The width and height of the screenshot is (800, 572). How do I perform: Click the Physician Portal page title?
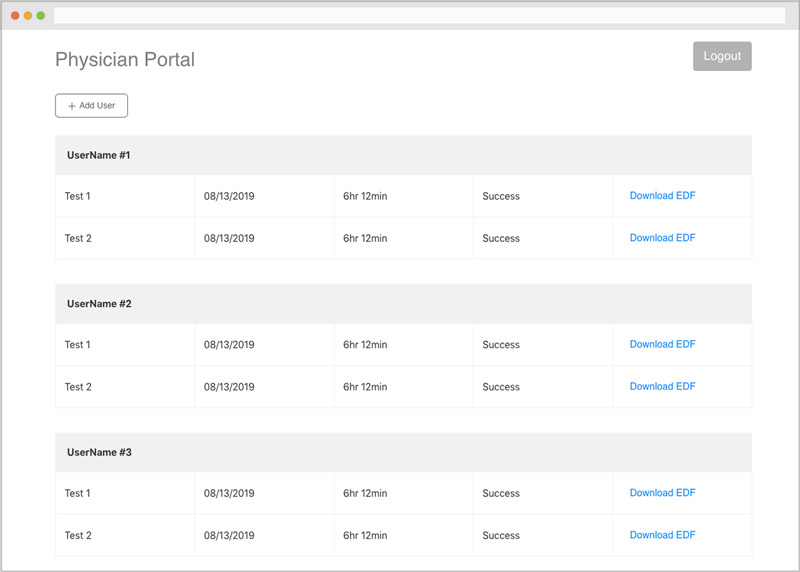125,60
